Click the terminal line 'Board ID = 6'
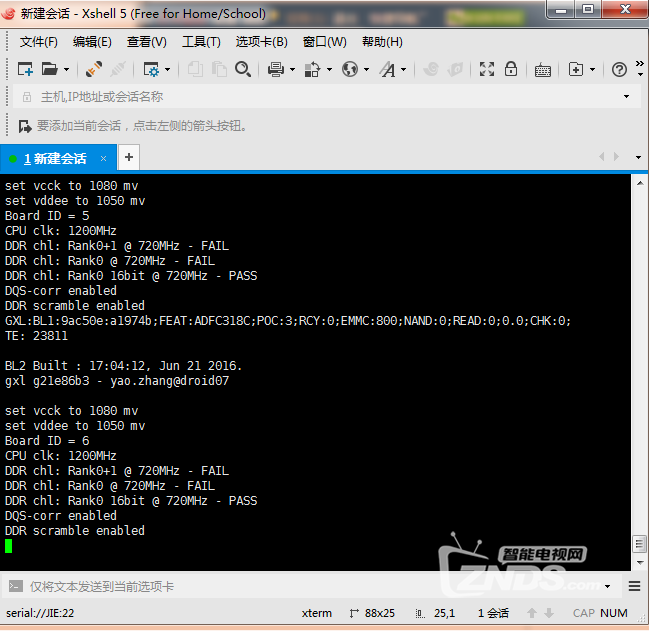The width and height of the screenshot is (649, 631). click(47, 441)
